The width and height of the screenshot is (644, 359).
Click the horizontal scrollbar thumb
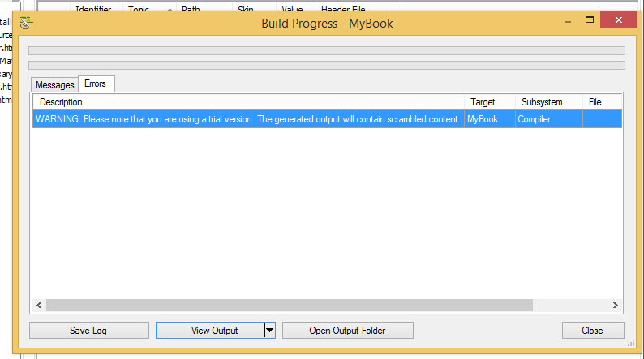point(289,305)
